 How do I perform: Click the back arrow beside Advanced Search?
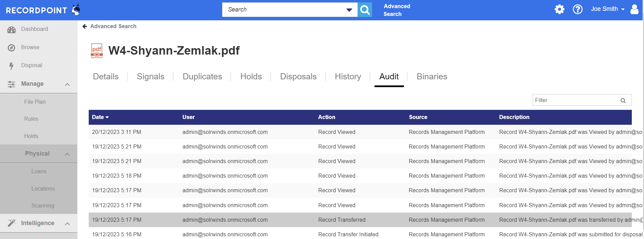pos(85,26)
